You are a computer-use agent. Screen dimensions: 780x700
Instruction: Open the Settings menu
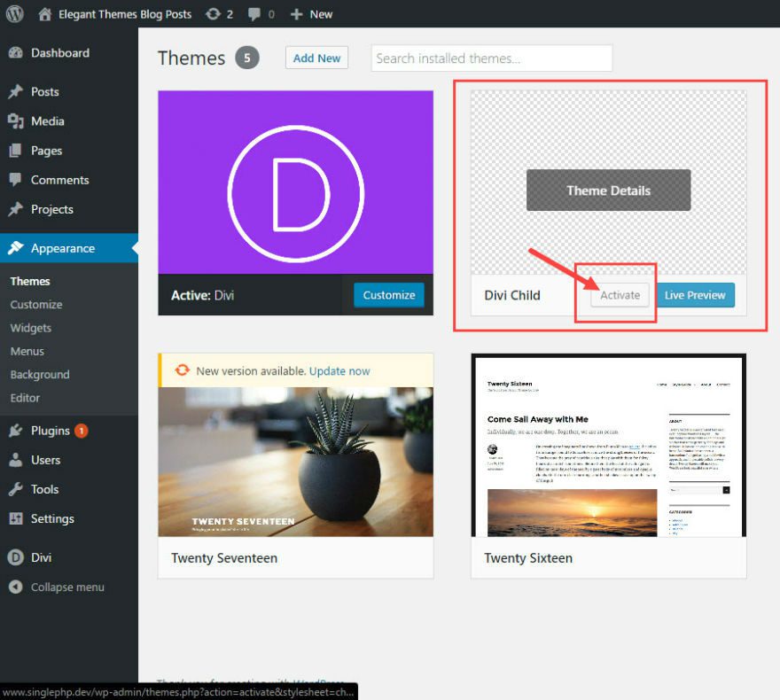click(52, 518)
